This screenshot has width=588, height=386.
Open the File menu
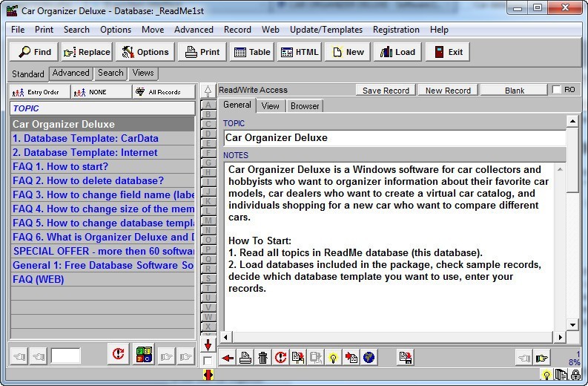[18, 30]
